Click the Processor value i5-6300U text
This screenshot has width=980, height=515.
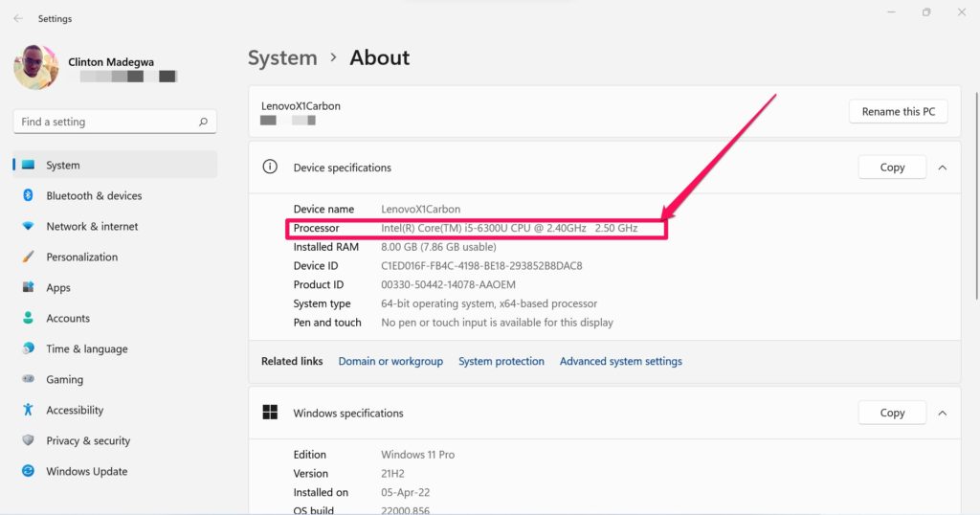(x=509, y=228)
